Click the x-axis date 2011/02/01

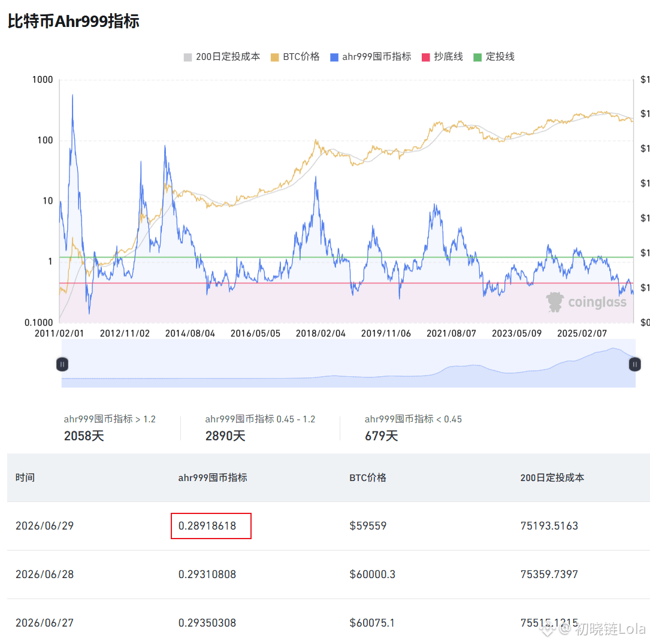click(x=59, y=333)
